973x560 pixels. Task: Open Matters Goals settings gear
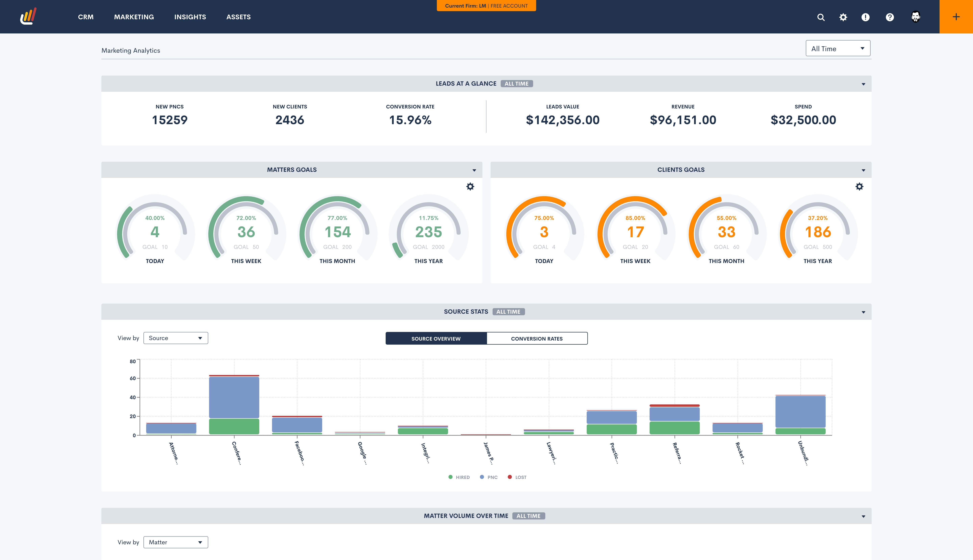pyautogui.click(x=470, y=186)
